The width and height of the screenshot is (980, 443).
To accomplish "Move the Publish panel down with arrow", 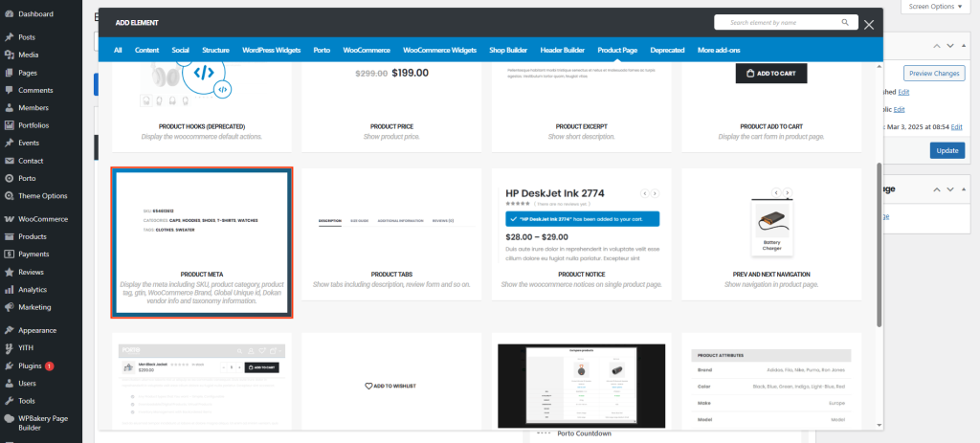I will tap(950, 45).
